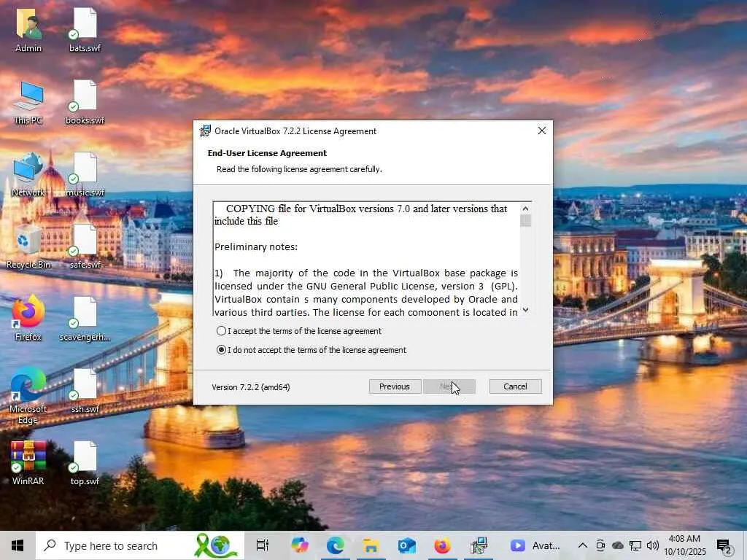This screenshot has width=747, height=560.
Task: Click the taskbar search box
Action: click(x=140, y=545)
